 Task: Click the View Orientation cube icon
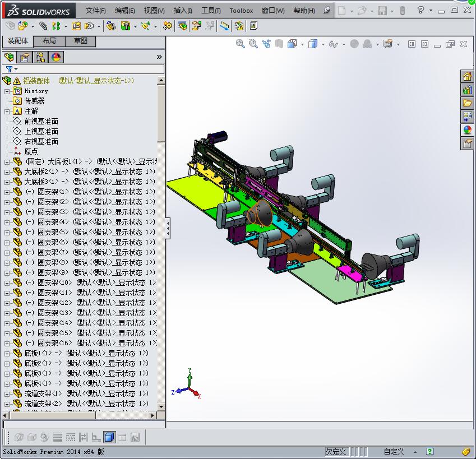pyautogui.click(x=292, y=44)
